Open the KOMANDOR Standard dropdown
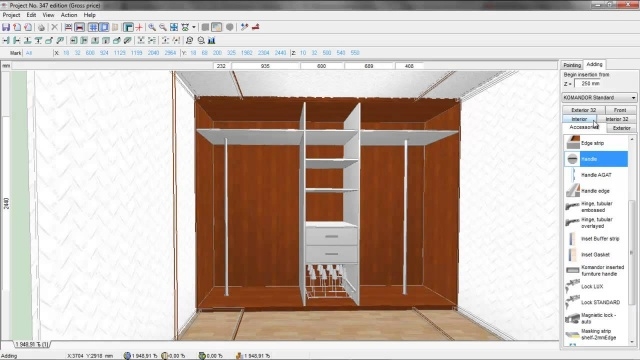Image resolution: width=640 pixels, height=360 pixels. [599, 98]
